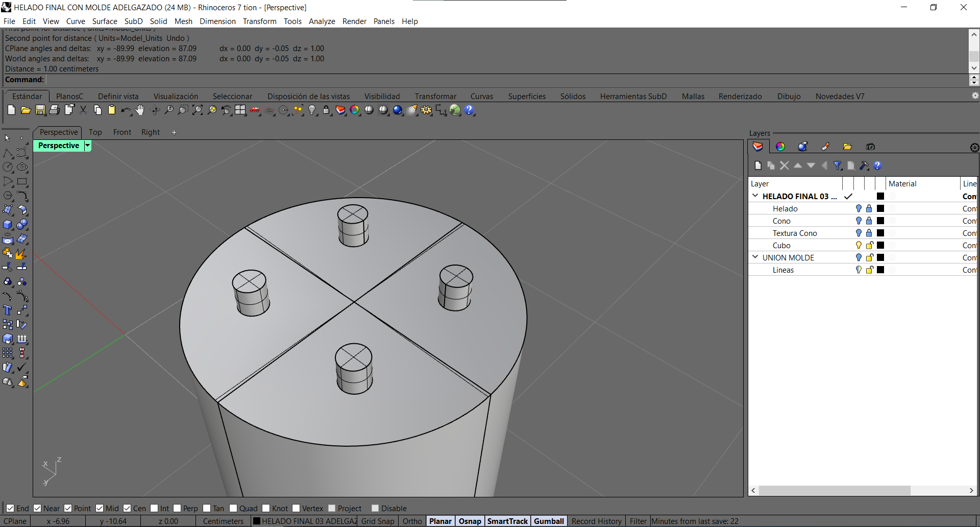
Task: Select the Box solid tool in sidebar
Action: pyautogui.click(x=8, y=224)
